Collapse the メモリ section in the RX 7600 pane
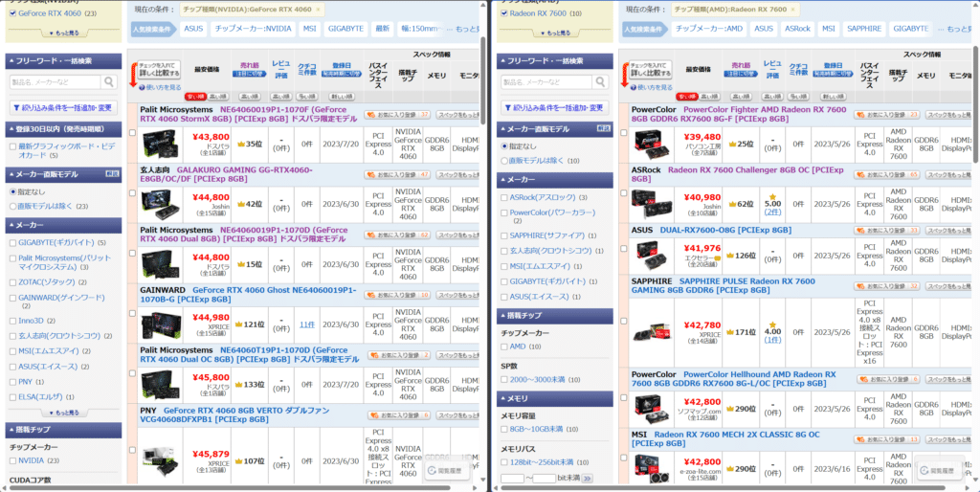This screenshot has height=492, width=980. pyautogui.click(x=554, y=398)
